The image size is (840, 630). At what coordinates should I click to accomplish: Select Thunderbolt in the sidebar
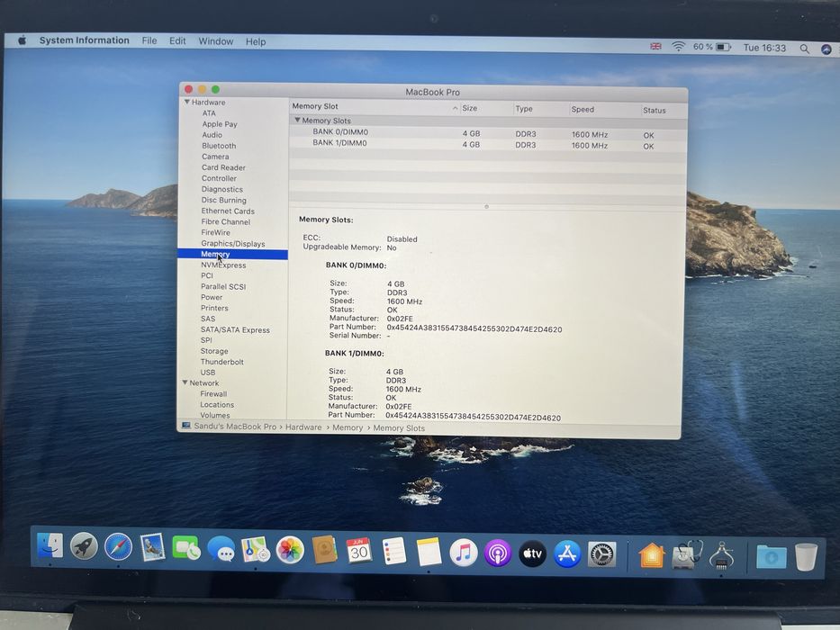click(221, 362)
